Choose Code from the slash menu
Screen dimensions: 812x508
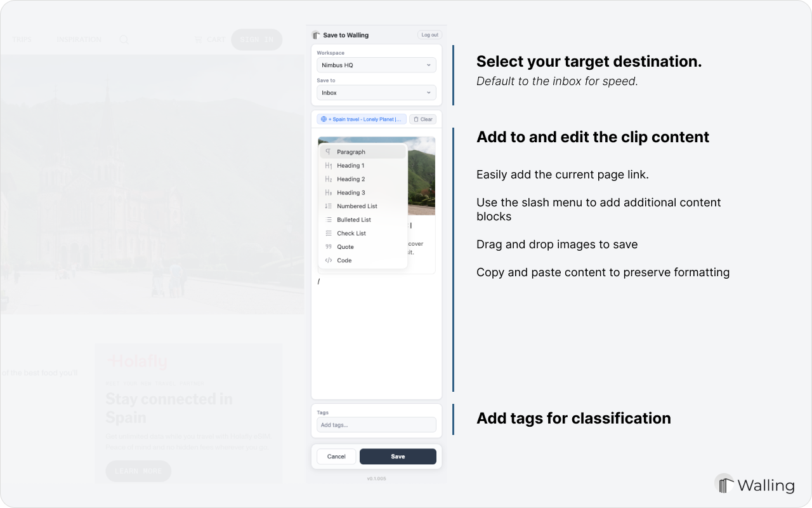pyautogui.click(x=363, y=260)
